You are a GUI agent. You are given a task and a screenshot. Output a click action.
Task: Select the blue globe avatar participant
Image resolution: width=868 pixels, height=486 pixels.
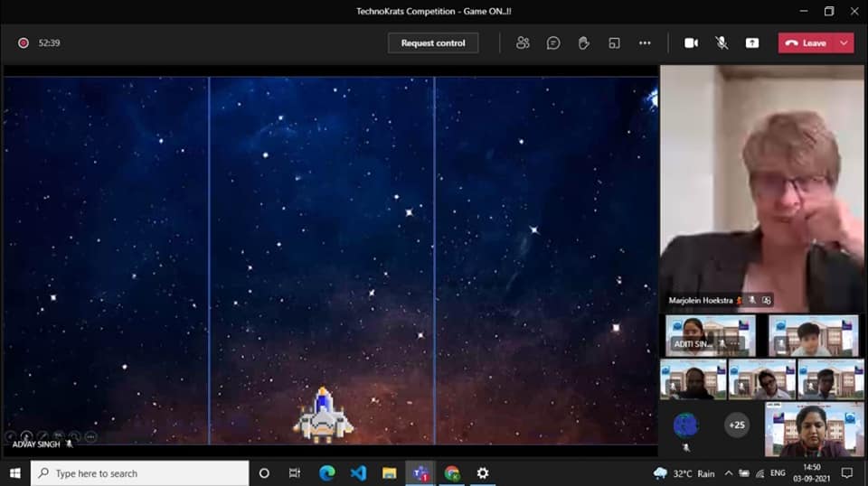coord(686,425)
